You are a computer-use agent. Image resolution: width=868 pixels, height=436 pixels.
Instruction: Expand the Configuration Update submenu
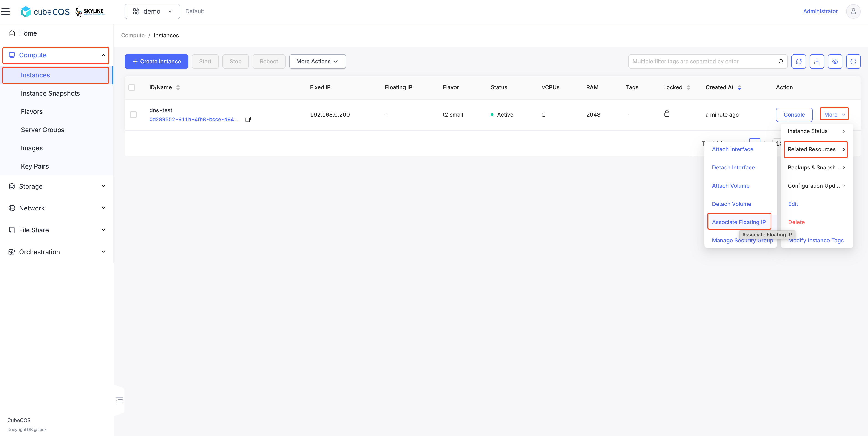[x=817, y=186]
